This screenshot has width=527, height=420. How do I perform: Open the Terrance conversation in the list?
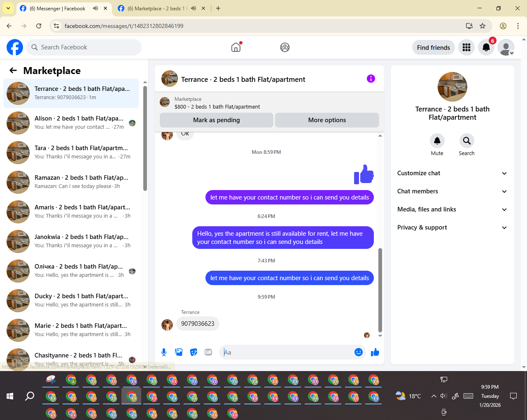(x=71, y=93)
